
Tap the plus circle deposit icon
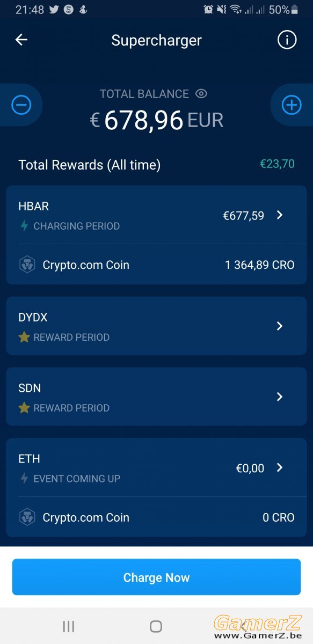(x=292, y=105)
